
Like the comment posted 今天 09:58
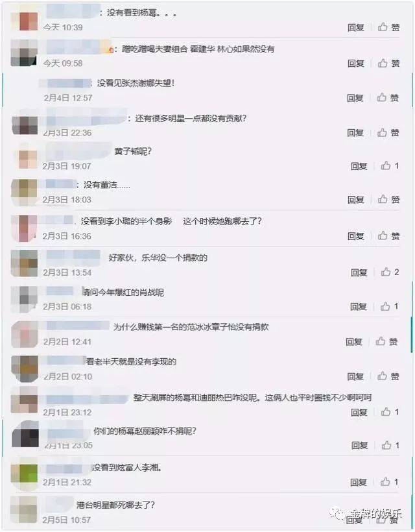pos(388,63)
